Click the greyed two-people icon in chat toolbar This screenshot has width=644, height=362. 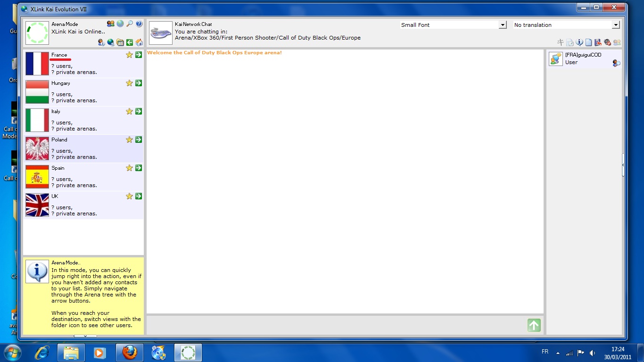tap(617, 42)
